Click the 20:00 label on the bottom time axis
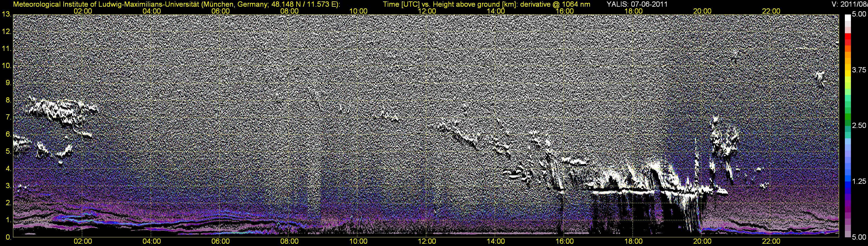 pyautogui.click(x=702, y=241)
